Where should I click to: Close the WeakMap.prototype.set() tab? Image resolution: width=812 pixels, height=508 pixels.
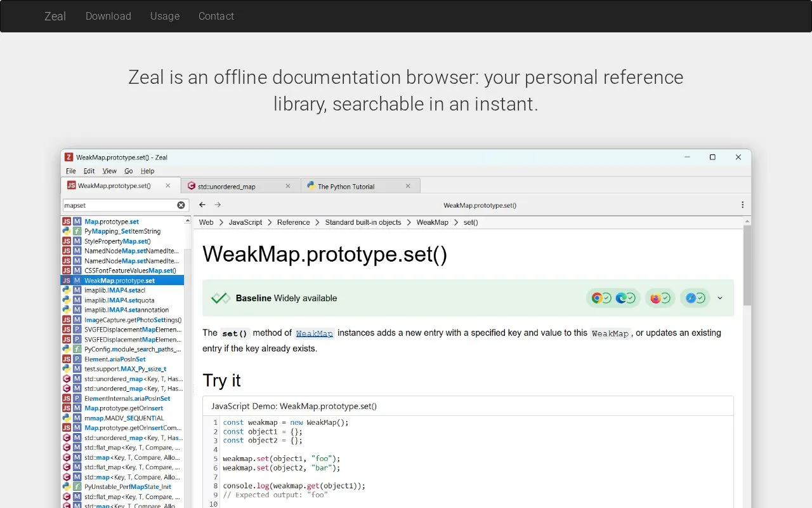[168, 185]
